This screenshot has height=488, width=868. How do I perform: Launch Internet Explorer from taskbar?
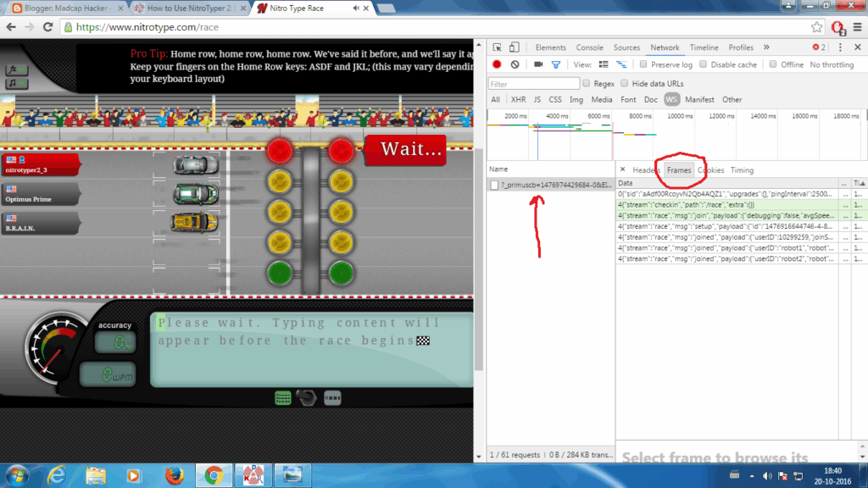(x=57, y=475)
